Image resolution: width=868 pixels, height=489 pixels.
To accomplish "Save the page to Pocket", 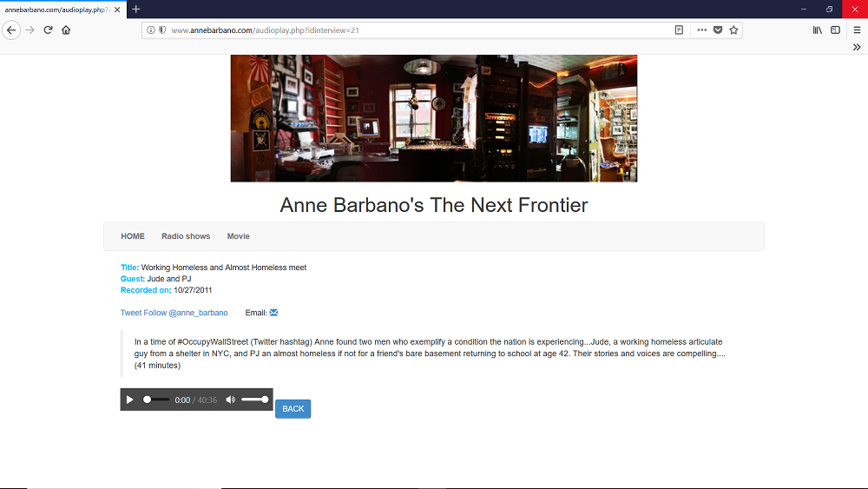I will click(718, 30).
